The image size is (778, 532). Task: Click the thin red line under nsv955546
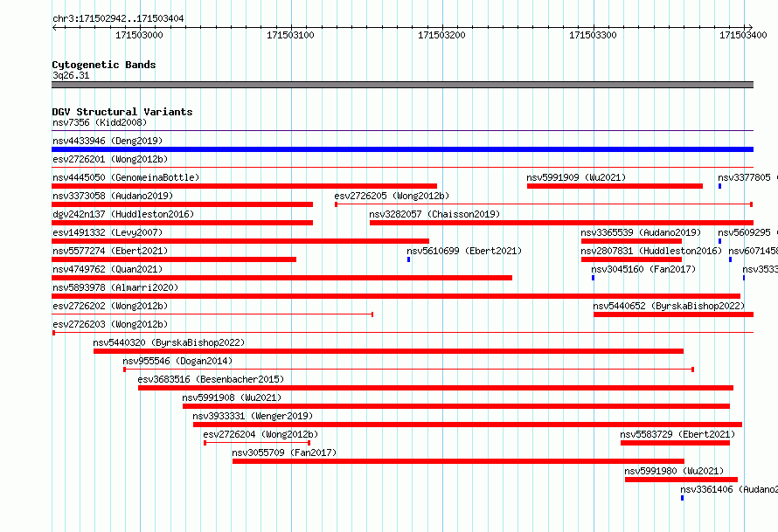[408, 370]
